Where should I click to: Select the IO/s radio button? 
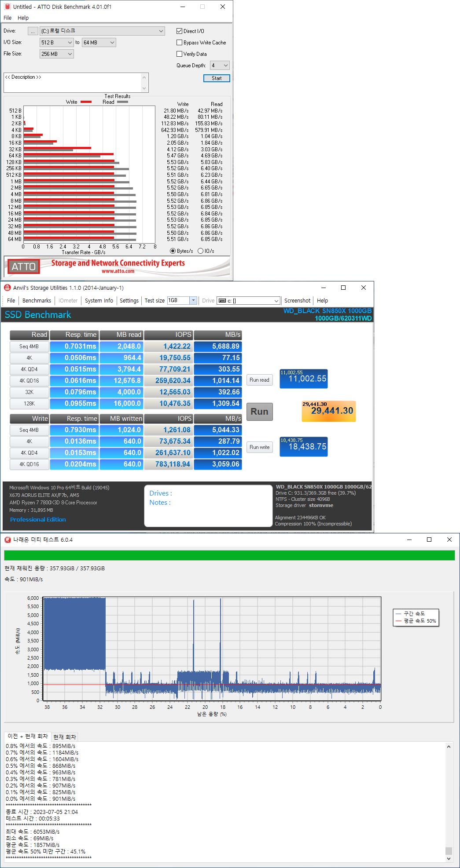[x=200, y=251]
